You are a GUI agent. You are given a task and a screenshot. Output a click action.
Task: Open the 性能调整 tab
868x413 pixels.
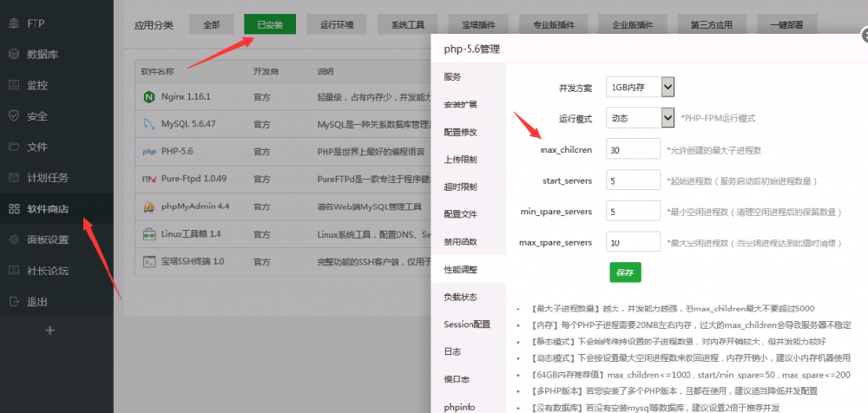pos(469,270)
